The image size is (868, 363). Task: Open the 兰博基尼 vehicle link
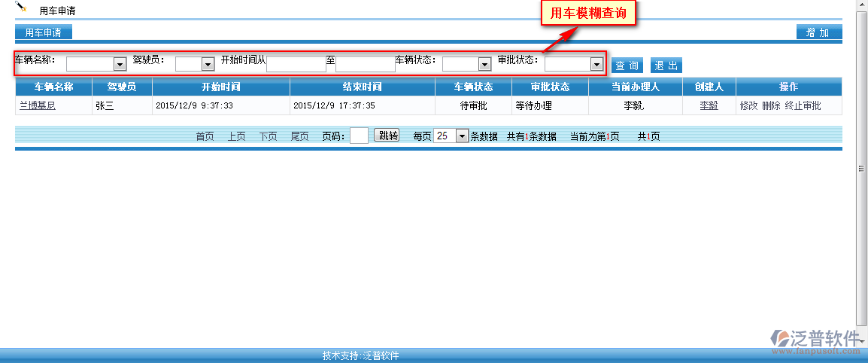pyautogui.click(x=37, y=106)
